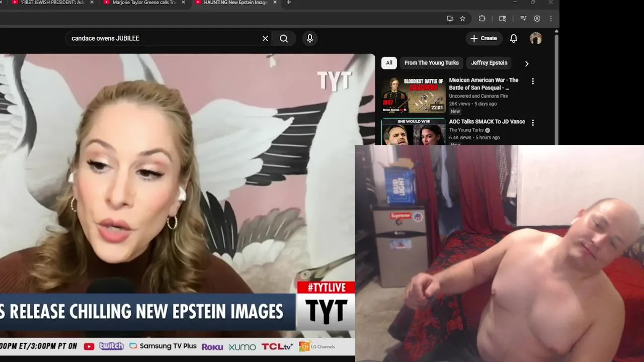This screenshot has width=644, height=362.
Task: Visit Uncovered and Cannons Fire channel
Action: pos(478,96)
